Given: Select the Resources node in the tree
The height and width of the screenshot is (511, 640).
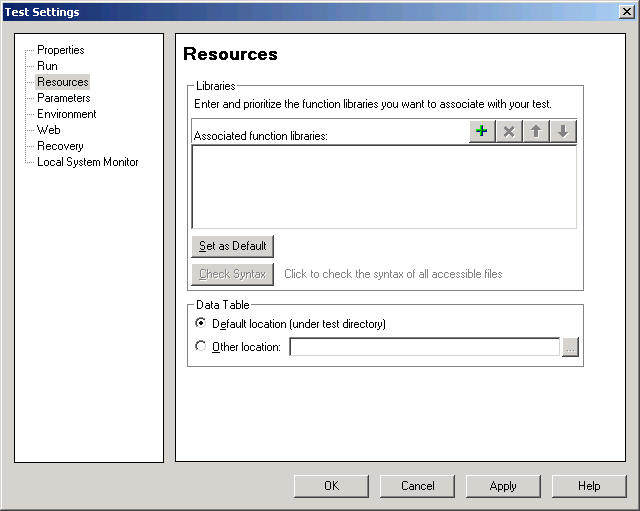Looking at the screenshot, I should pos(62,82).
